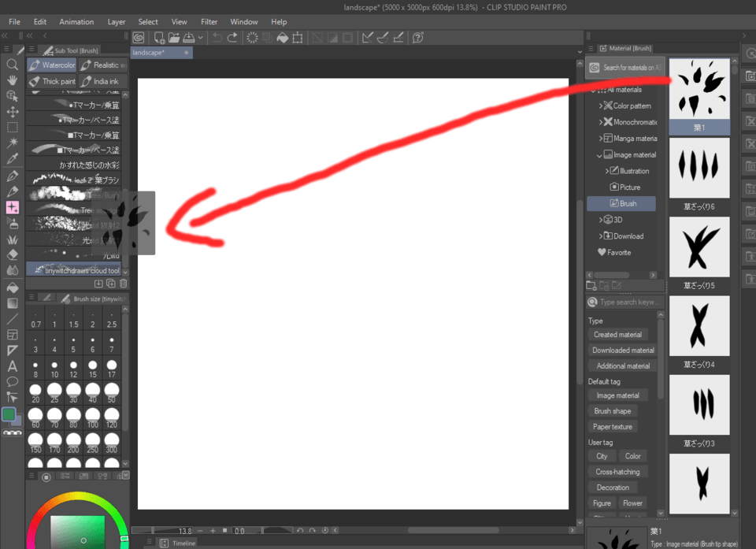Screen dimensions: 756x549
Task: Open the Filter menu
Action: click(209, 22)
